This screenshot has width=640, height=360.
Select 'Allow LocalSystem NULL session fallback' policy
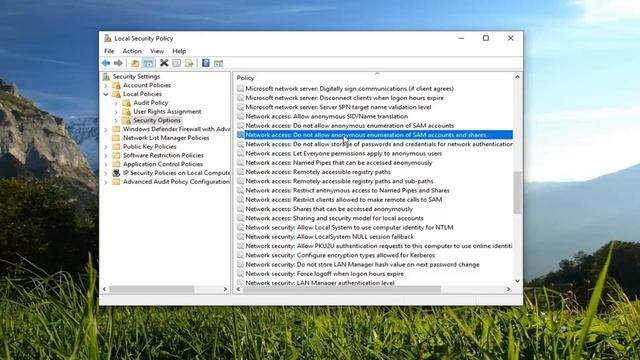[x=329, y=237]
